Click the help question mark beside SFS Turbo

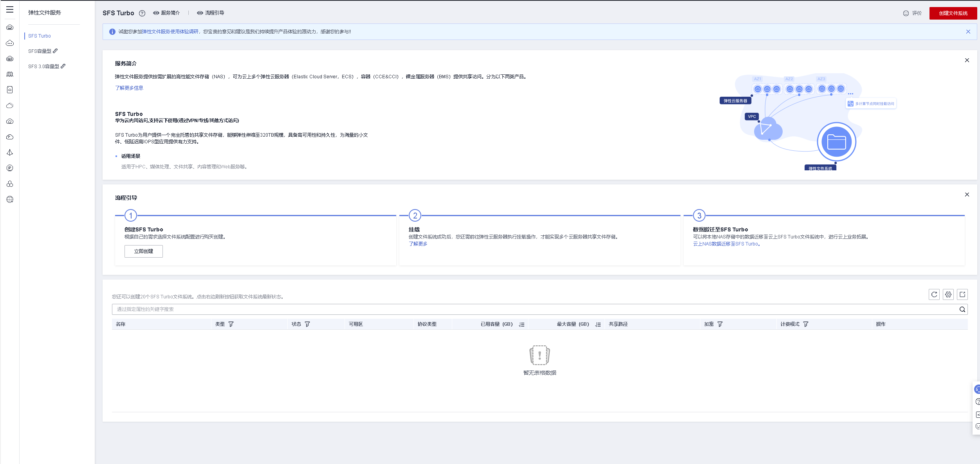142,13
